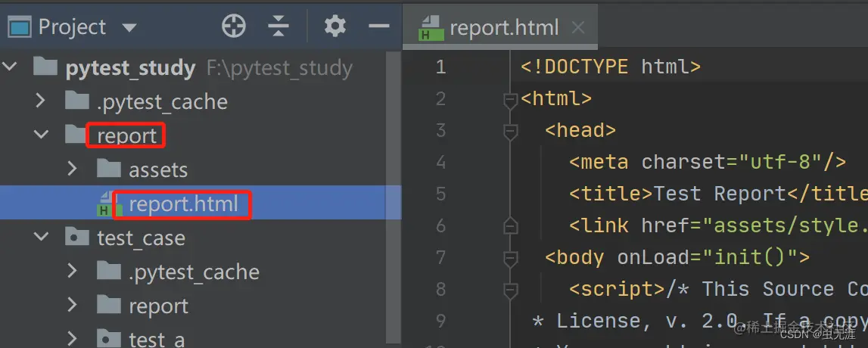
Task: Click the pytest_study root folder icon
Action: (x=45, y=67)
